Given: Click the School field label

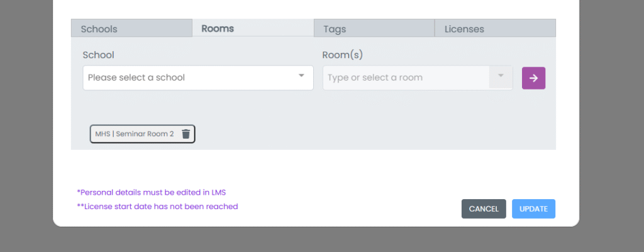Looking at the screenshot, I should pyautogui.click(x=98, y=55).
